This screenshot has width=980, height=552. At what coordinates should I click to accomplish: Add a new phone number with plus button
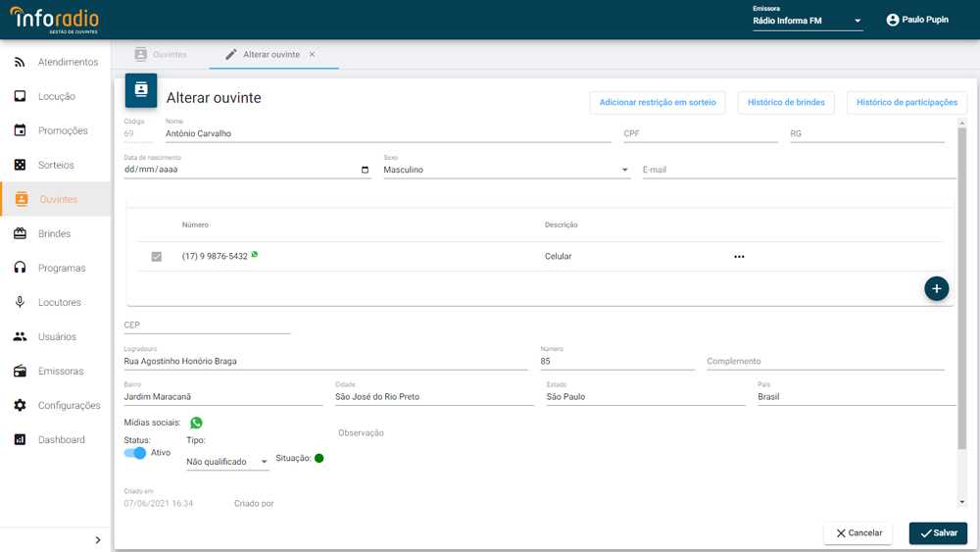[x=936, y=289]
